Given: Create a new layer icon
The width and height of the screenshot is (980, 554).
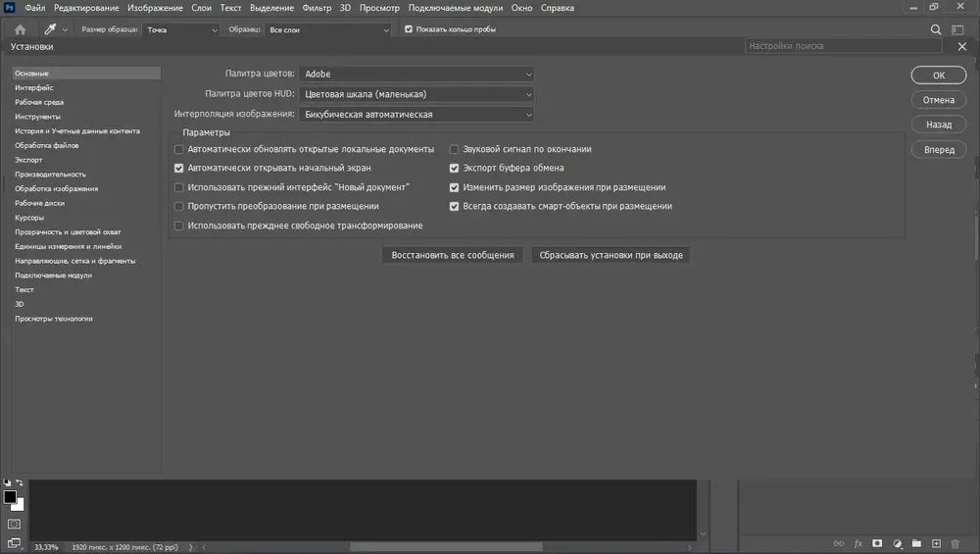Looking at the screenshot, I should [936, 543].
